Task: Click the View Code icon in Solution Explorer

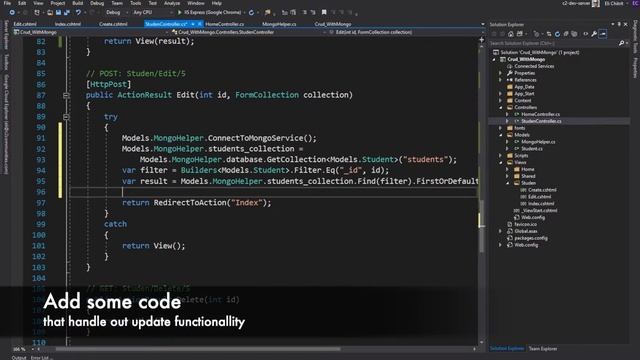Action: point(586,34)
